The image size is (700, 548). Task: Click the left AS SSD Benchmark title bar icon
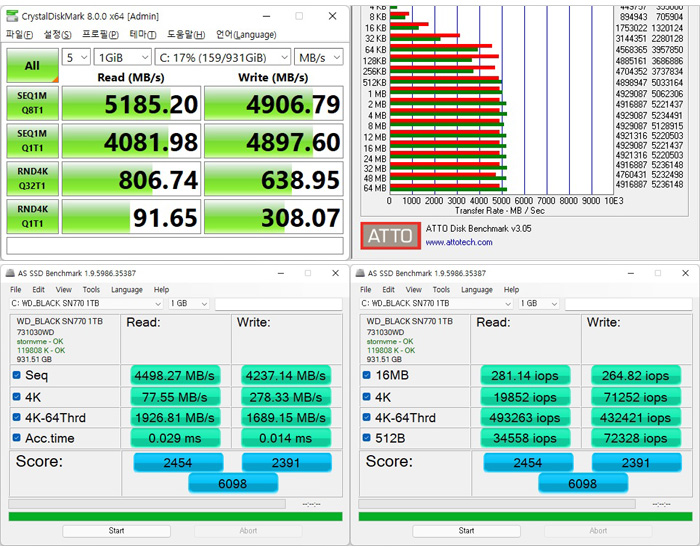click(10, 273)
